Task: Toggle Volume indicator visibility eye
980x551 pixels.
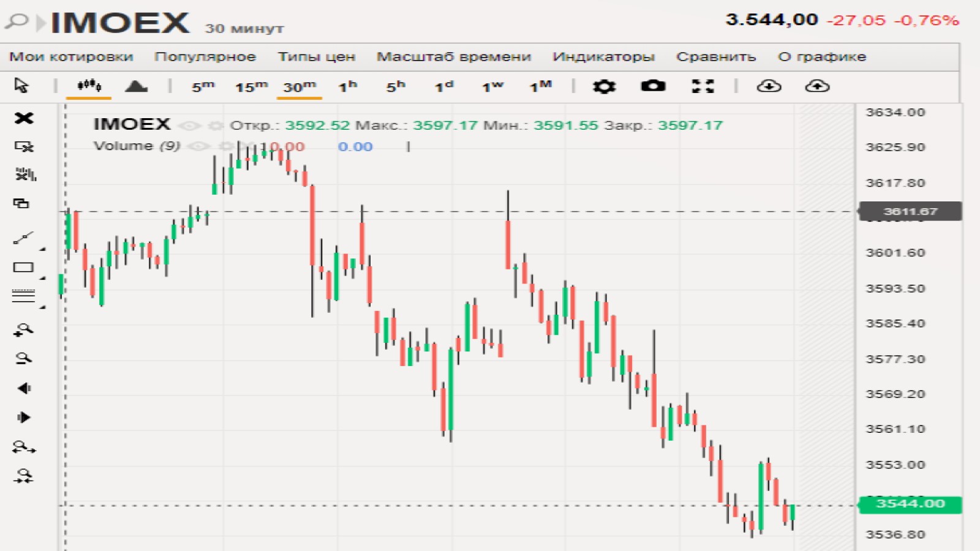Action: click(197, 146)
